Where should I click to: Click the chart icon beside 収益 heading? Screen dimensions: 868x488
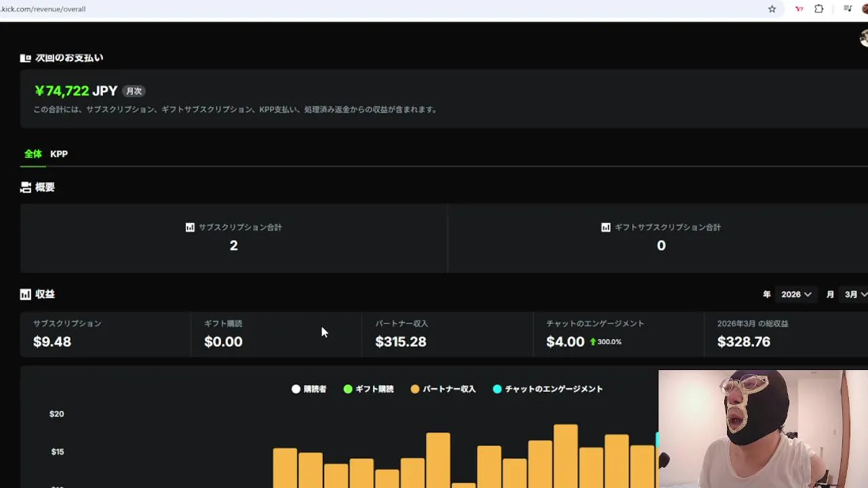pos(26,294)
